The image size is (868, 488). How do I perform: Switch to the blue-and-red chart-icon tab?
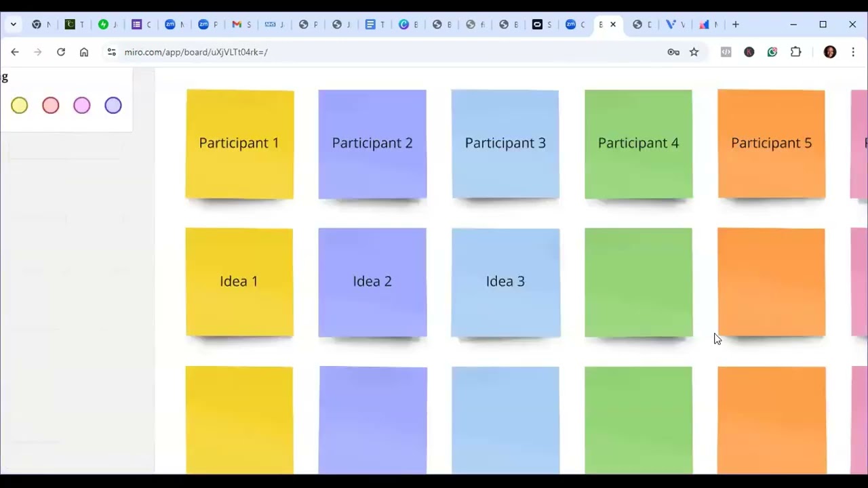tap(708, 24)
